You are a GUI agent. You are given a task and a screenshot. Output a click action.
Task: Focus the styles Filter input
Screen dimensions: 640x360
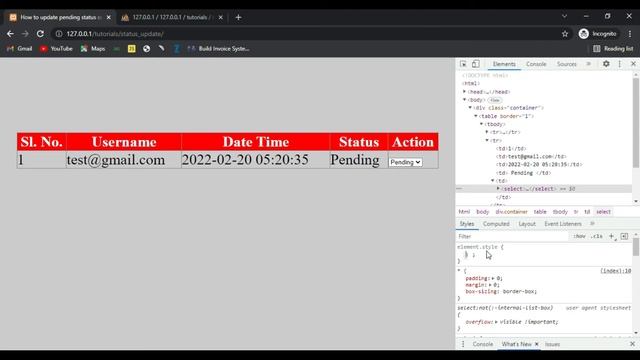(x=512, y=236)
